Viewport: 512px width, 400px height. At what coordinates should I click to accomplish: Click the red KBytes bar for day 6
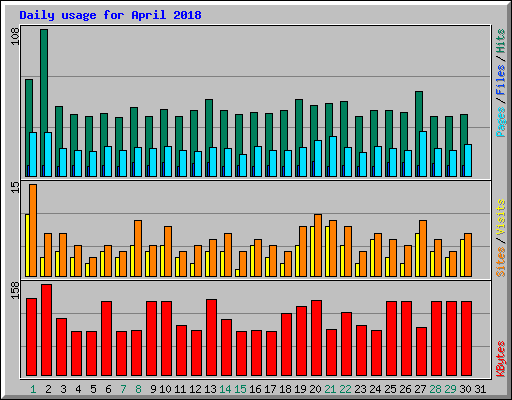click(107, 339)
